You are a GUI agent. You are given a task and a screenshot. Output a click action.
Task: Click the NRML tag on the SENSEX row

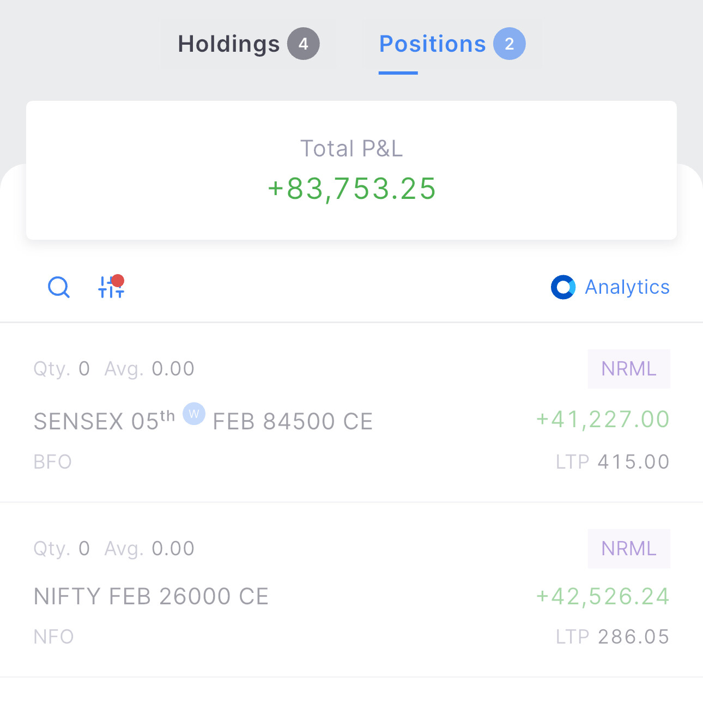tap(628, 369)
